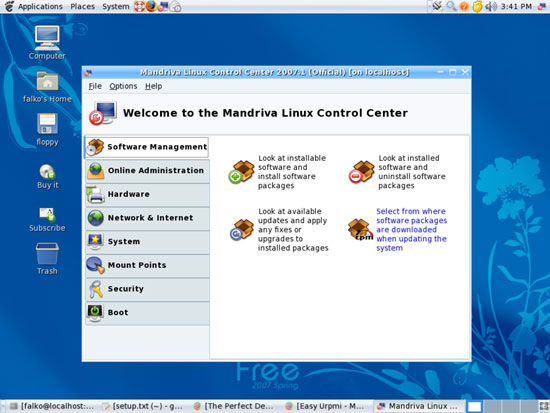Switch to the Online Administration section
Image resolution: width=550 pixels, height=413 pixels.
pos(147,171)
